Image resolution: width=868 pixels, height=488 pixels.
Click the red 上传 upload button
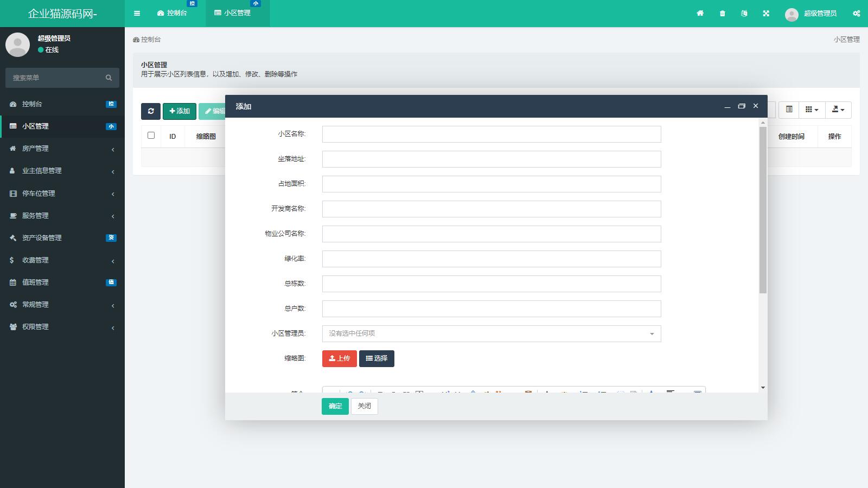point(340,358)
